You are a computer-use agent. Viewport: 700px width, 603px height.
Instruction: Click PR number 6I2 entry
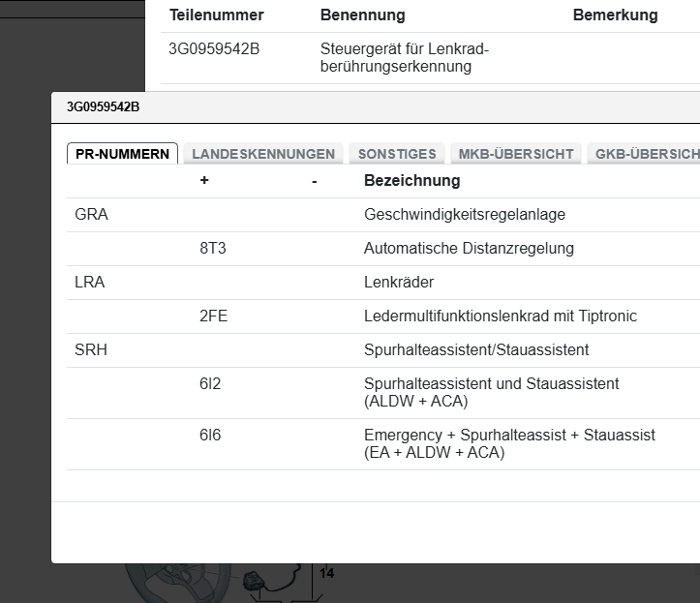(210, 384)
